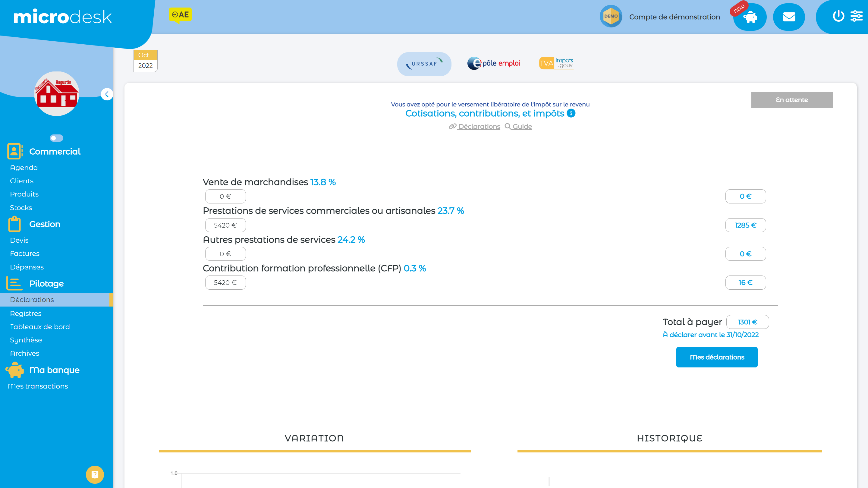Screen dimensions: 868x488
Task: Click the TVA impôts.gouv icon
Action: [555, 63]
